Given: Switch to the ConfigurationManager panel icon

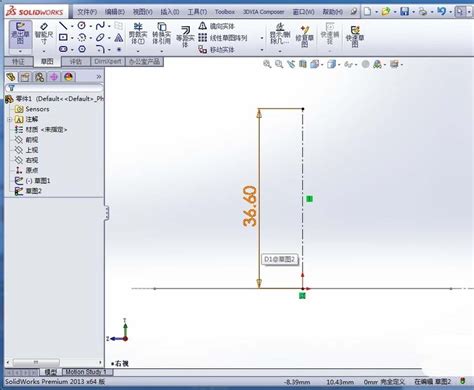Looking at the screenshot, I should point(39,77).
